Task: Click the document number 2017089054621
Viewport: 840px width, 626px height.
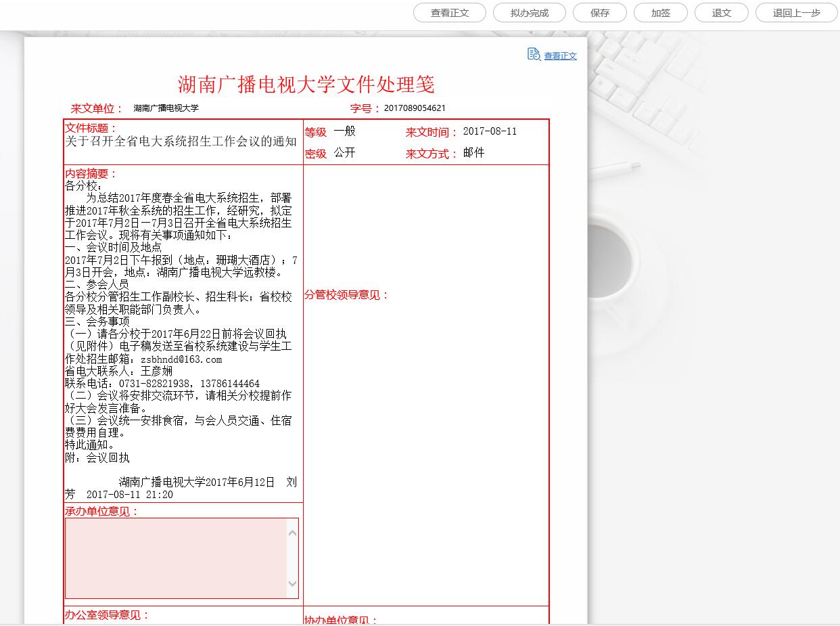Action: [415, 108]
